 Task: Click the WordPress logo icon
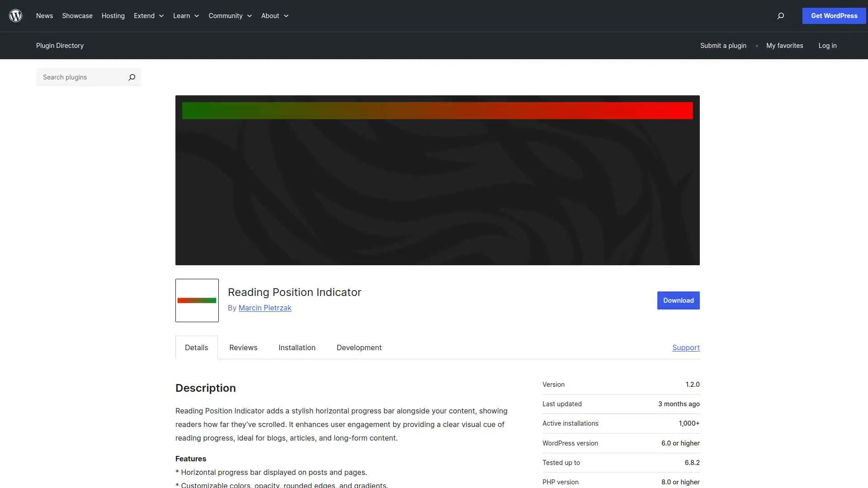point(16,16)
